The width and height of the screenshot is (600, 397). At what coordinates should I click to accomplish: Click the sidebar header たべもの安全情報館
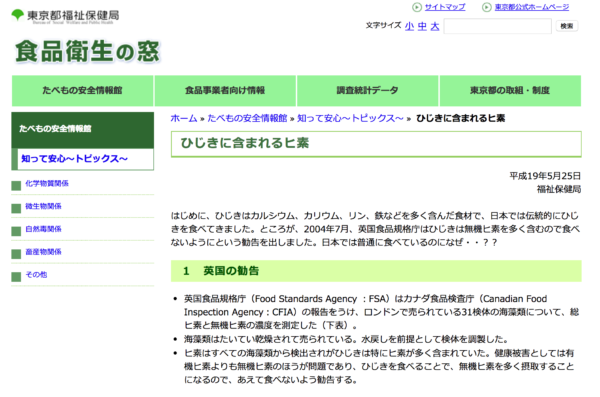(83, 129)
